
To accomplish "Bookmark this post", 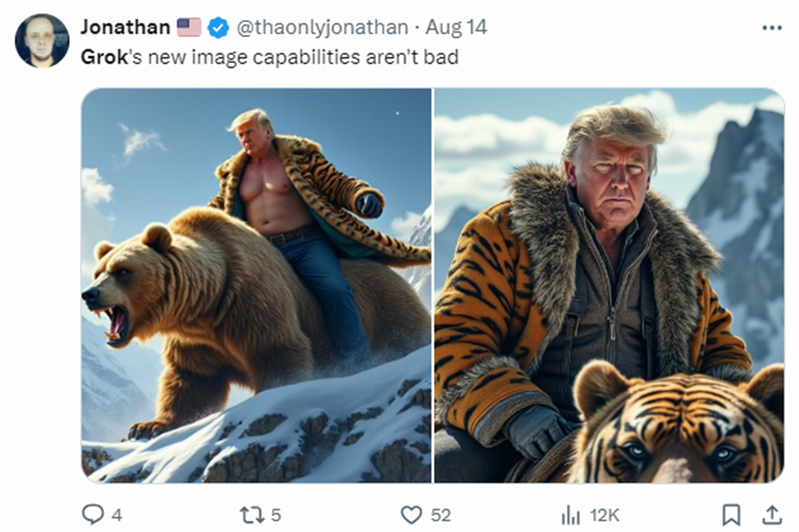I will [x=731, y=514].
